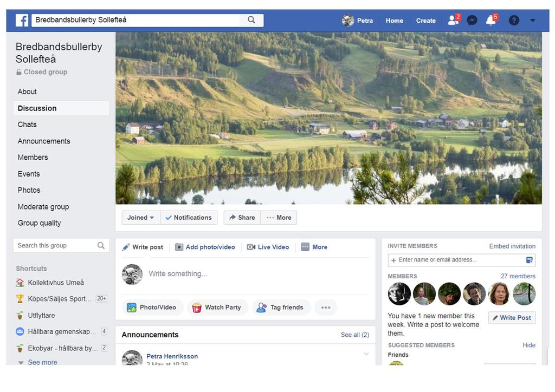Share the group
Image resolution: width=555 pixels, height=392 pixels.
pos(242,217)
